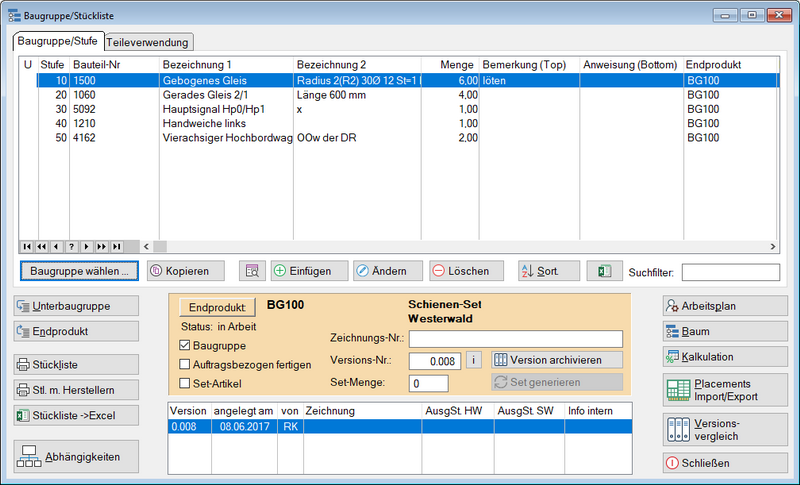Viewport: 800px width, 485px height.
Task: Tick the Set-Artikel checkbox
Action: pos(184,382)
